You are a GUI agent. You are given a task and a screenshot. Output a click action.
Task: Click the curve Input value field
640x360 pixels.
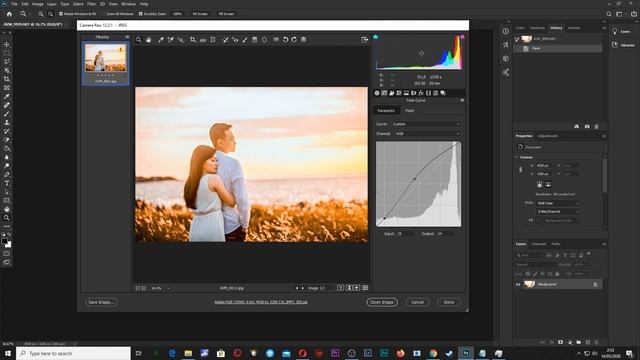[405, 234]
